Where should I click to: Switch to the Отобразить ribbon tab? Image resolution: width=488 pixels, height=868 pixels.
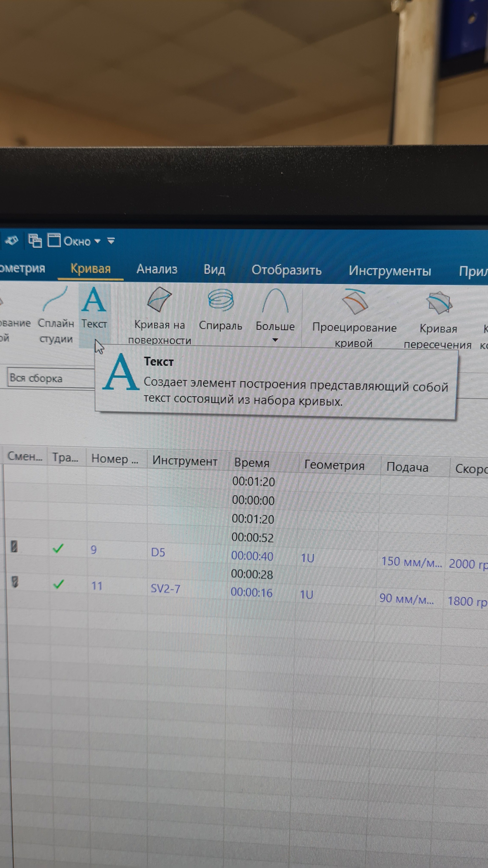[287, 270]
